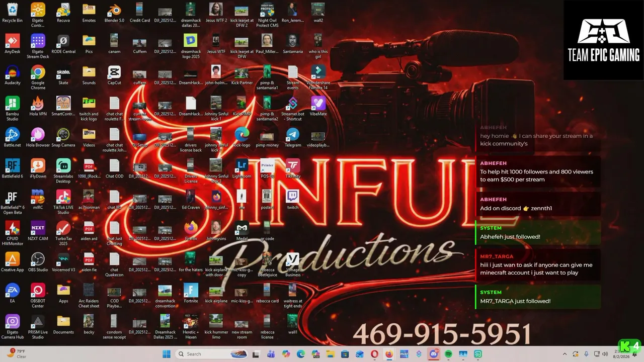
Task: Click the taskbar Search box
Action: tap(212, 354)
